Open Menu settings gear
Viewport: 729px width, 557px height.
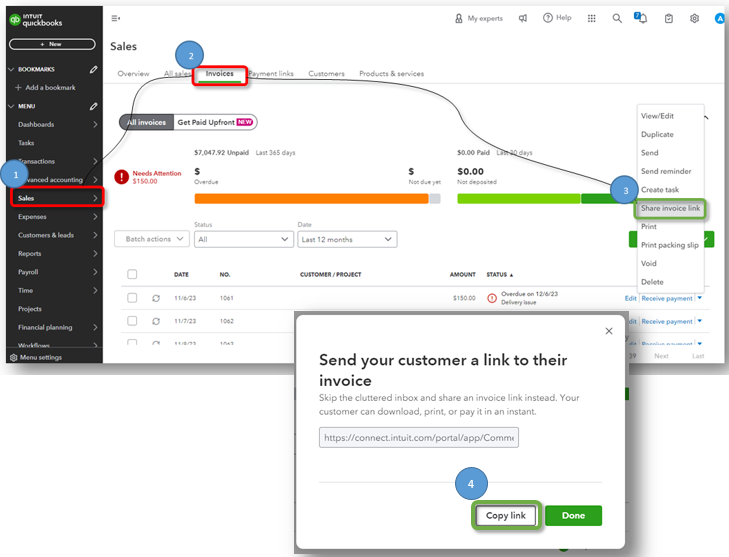click(13, 358)
